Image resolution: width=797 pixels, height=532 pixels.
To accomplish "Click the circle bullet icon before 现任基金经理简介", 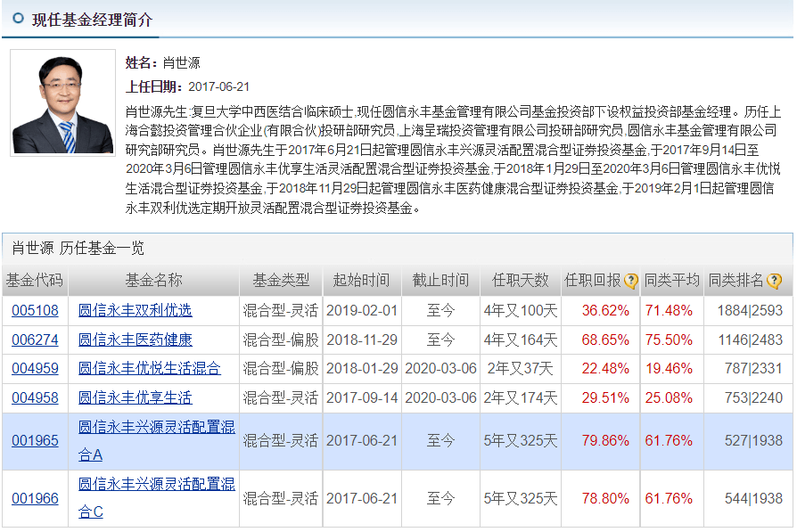I will [x=18, y=19].
